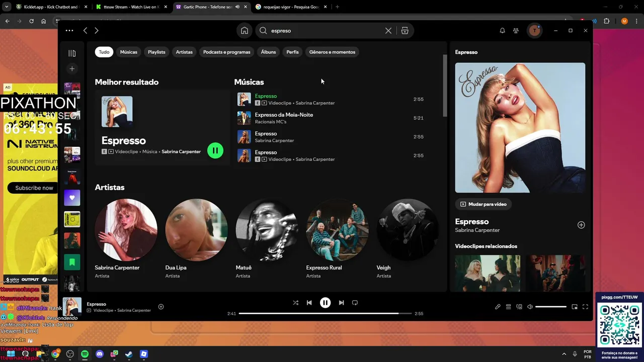The image size is (644, 362).
Task: Adjust the volume slider
Action: click(551, 307)
